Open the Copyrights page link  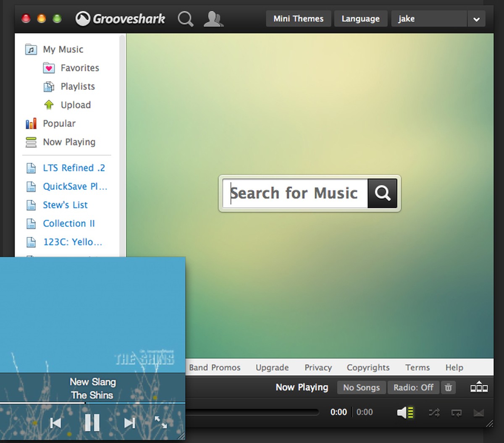367,367
